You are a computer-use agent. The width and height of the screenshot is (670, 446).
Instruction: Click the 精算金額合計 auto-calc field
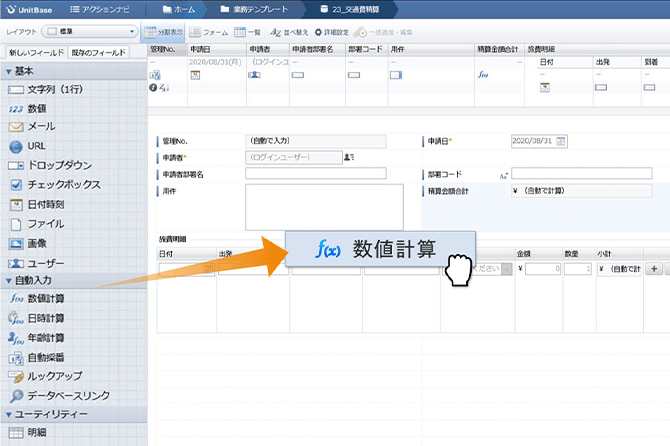point(582,191)
